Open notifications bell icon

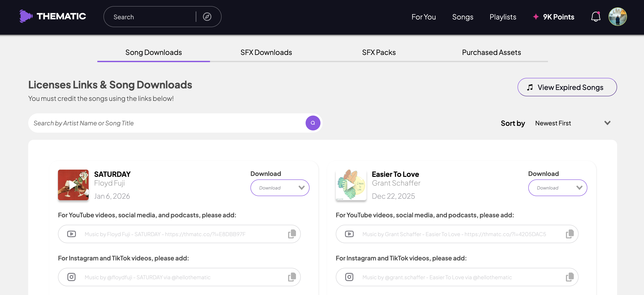595,17
